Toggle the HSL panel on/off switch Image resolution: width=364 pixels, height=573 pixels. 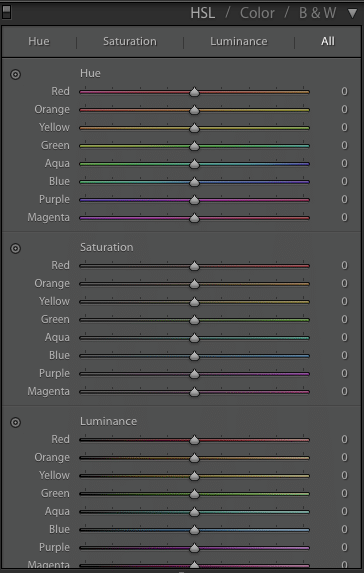6,12
